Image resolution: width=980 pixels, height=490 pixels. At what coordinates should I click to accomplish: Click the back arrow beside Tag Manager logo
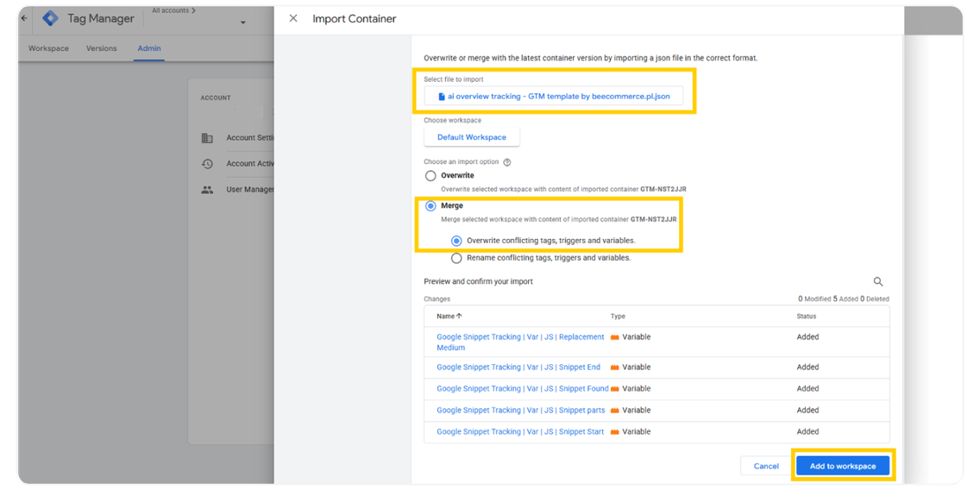(x=23, y=18)
